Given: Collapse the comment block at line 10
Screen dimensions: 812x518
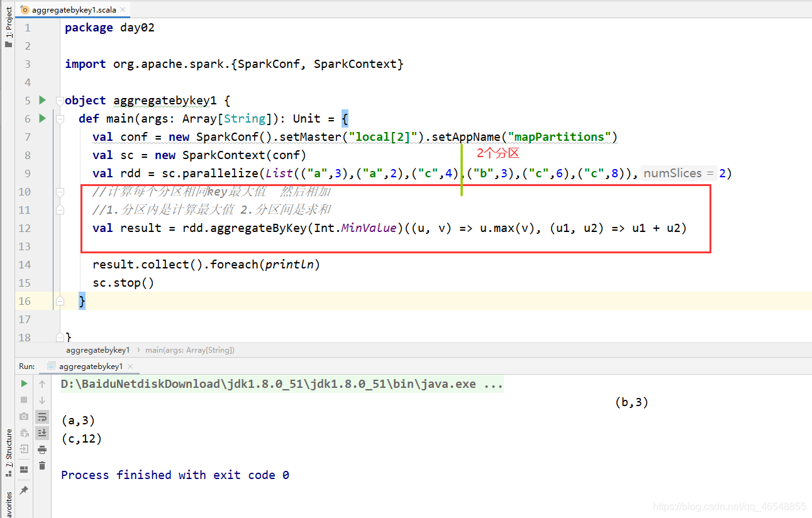Looking at the screenshot, I should [60, 192].
